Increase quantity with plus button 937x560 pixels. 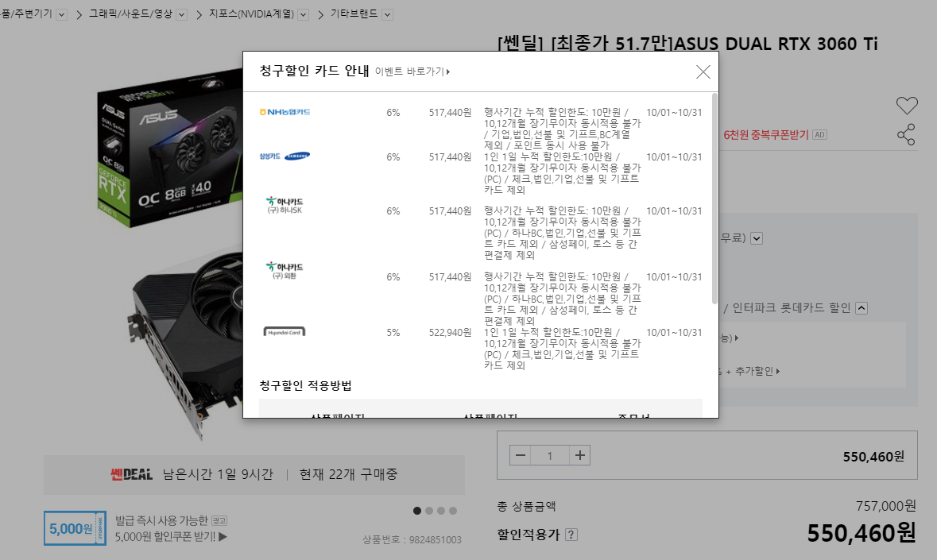coord(579,455)
